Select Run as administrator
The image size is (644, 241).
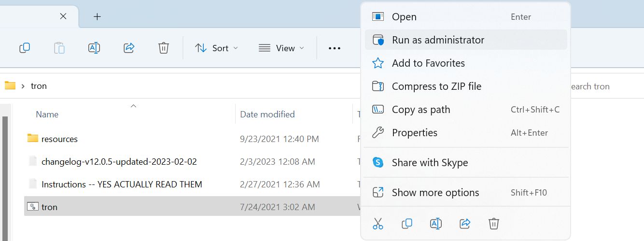tap(437, 40)
